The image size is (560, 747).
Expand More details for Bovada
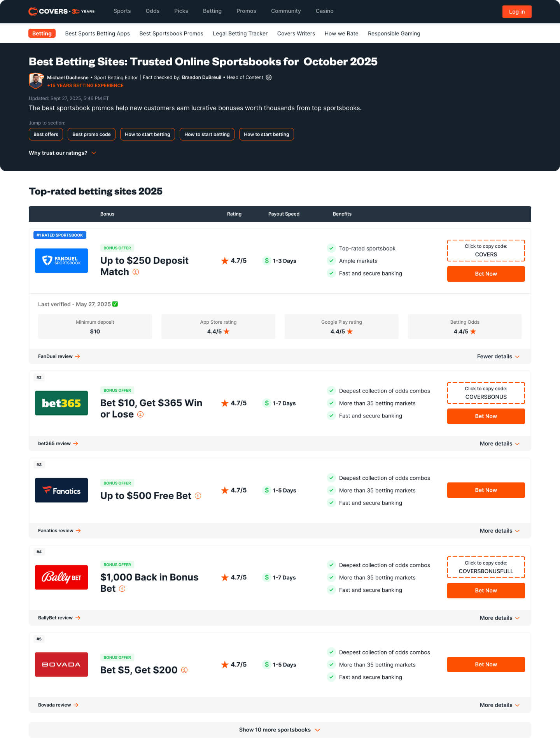tap(500, 705)
